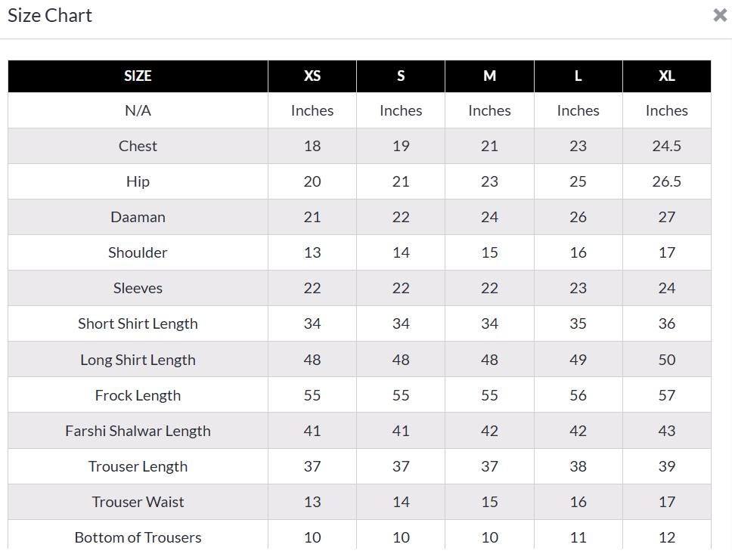Viewport: 732px width, 560px height.
Task: Select the L column header
Action: (578, 76)
